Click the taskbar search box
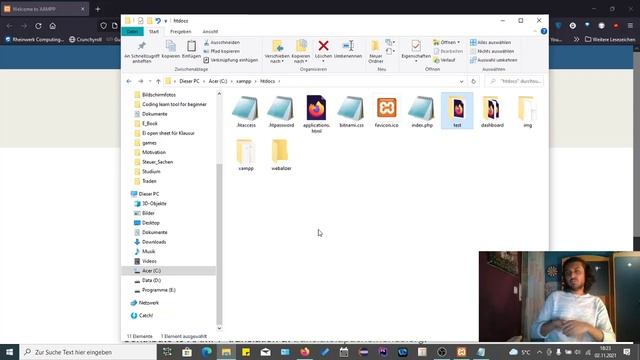This screenshot has width=640, height=360. pos(88,352)
